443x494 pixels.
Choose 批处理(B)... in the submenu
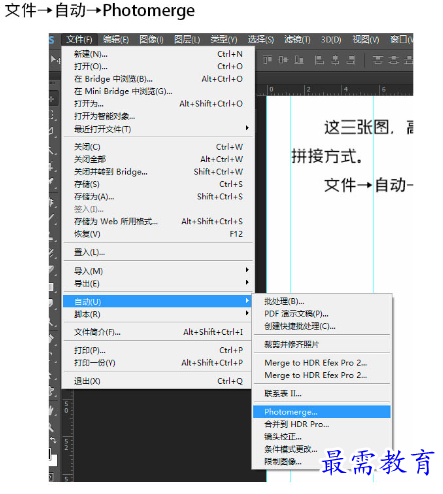point(322,301)
